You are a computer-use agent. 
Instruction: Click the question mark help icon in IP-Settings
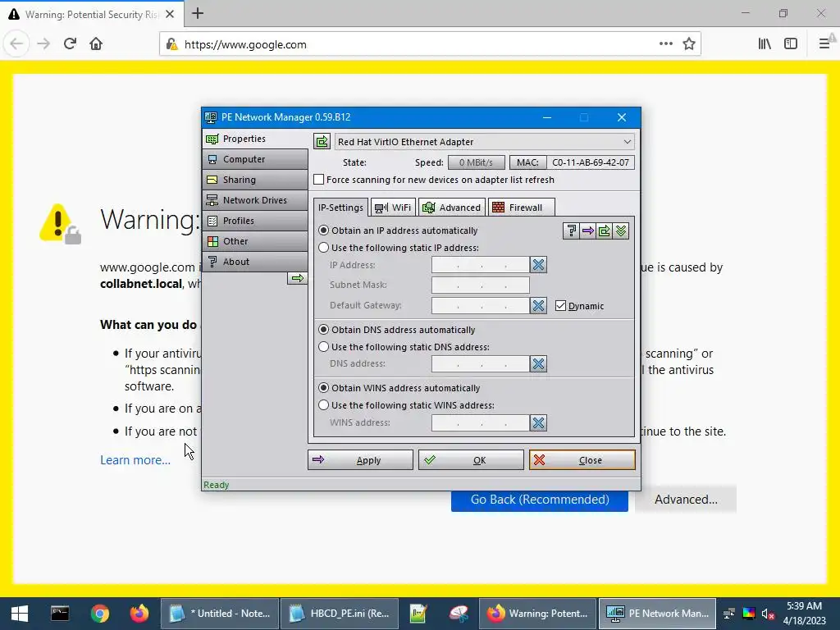tap(571, 231)
